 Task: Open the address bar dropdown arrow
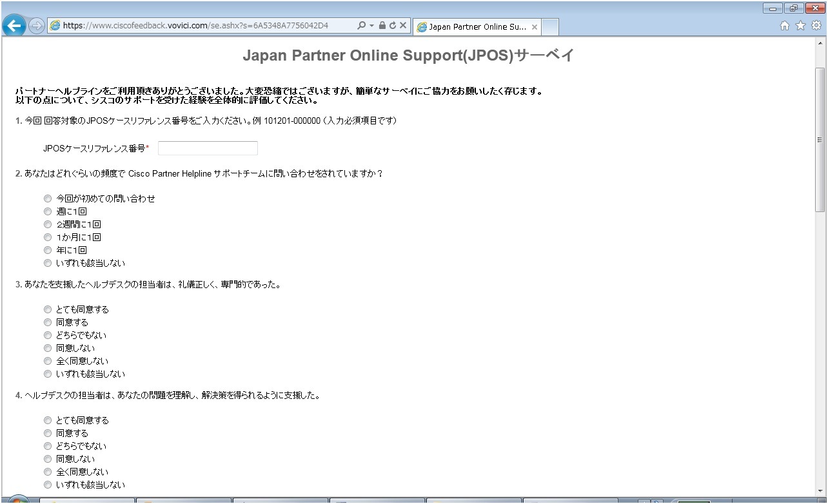point(371,26)
